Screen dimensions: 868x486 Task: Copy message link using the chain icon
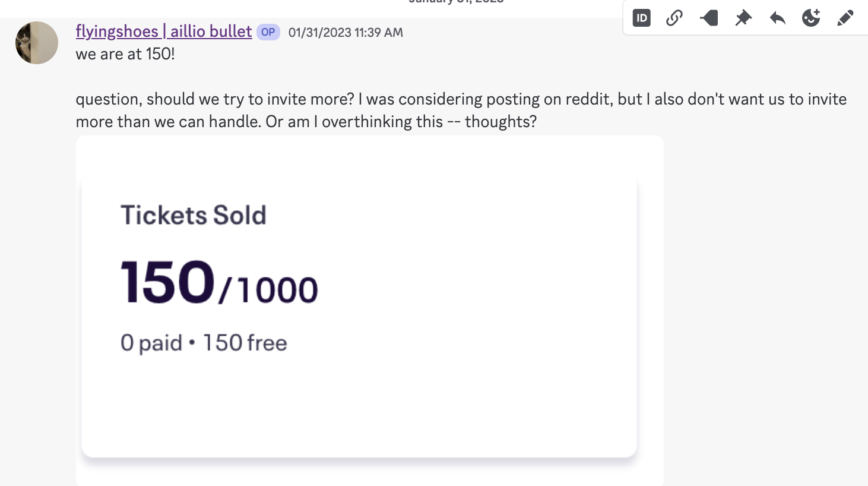[x=674, y=18]
